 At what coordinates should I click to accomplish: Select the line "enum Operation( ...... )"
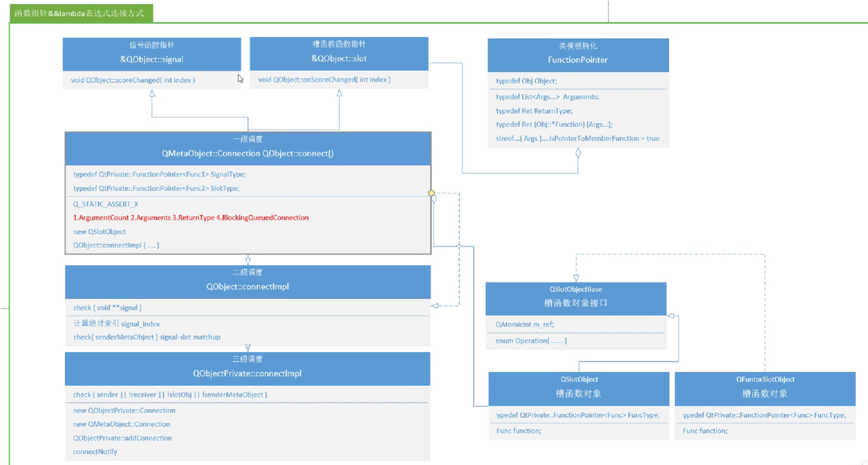(531, 341)
